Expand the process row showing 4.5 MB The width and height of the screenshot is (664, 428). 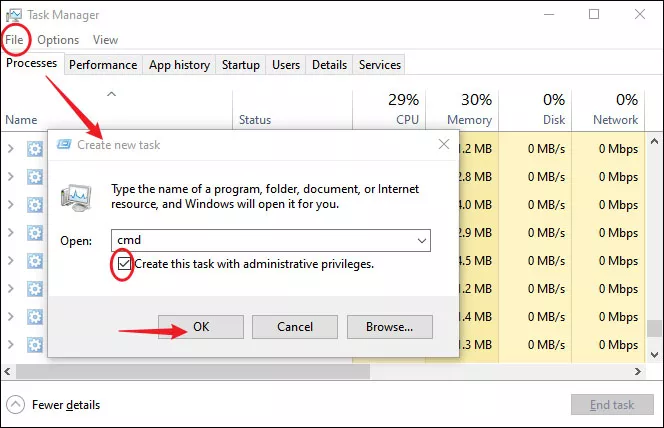[11, 260]
